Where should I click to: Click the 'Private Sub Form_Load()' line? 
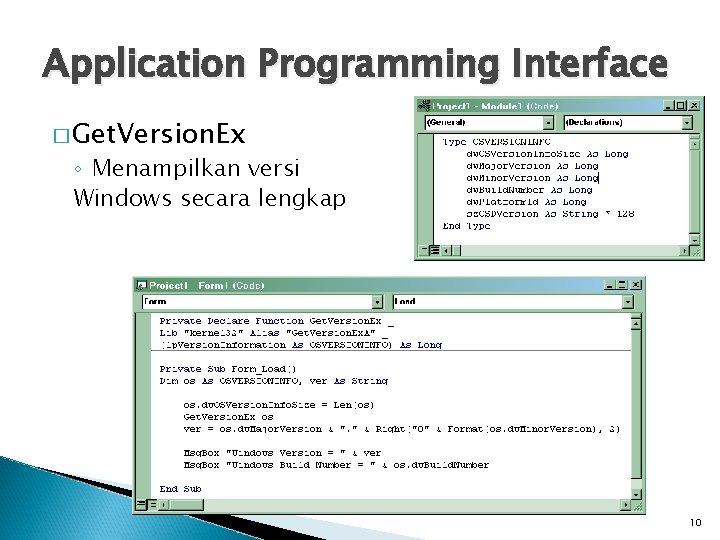point(228,369)
